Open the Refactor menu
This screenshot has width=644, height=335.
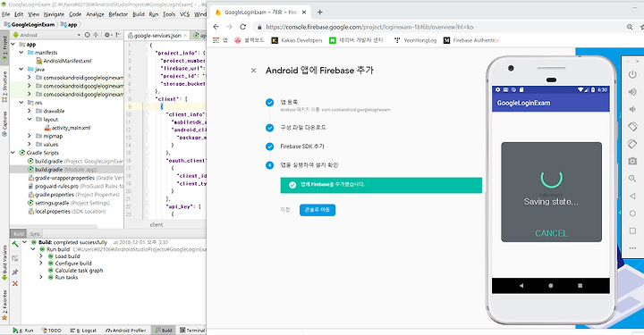[118, 14]
